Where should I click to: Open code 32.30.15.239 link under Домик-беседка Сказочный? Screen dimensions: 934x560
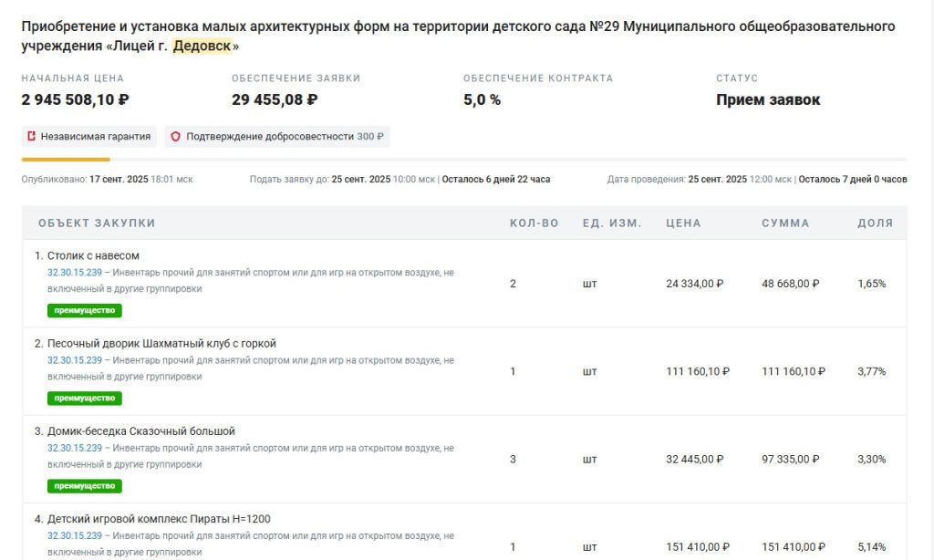pos(74,448)
